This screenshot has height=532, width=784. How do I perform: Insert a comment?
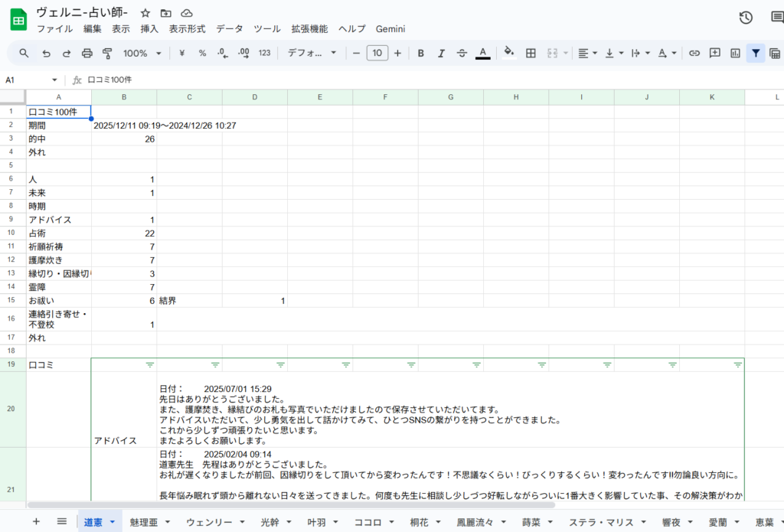[x=714, y=54]
